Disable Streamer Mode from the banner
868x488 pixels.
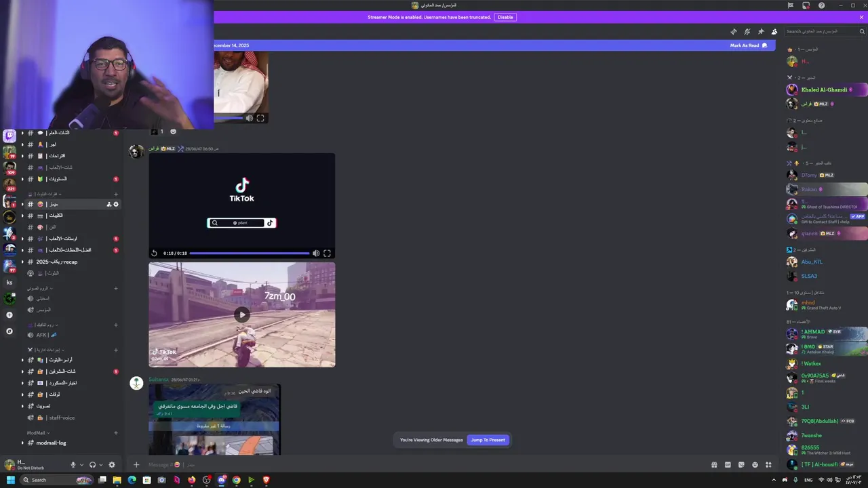point(505,17)
